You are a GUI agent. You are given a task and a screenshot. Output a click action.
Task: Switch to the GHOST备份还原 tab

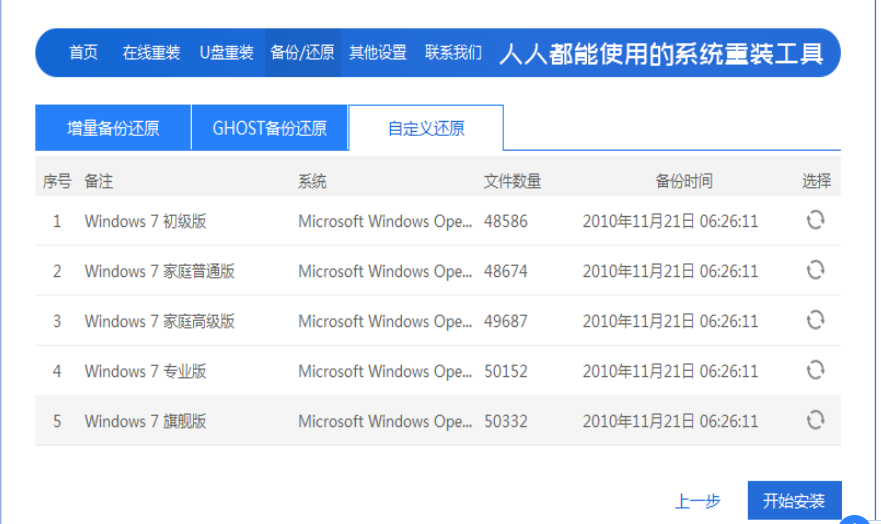pos(269,128)
